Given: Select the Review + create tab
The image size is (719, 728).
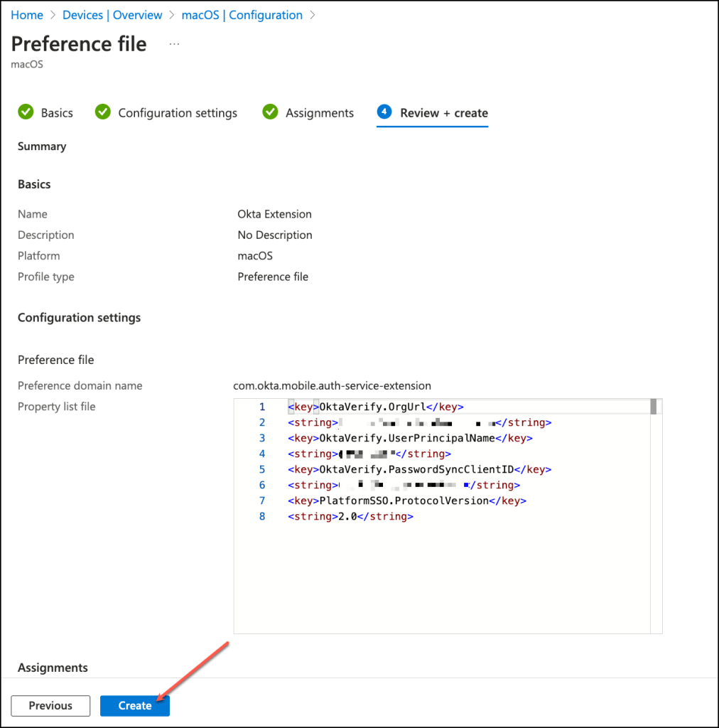Looking at the screenshot, I should (x=443, y=113).
